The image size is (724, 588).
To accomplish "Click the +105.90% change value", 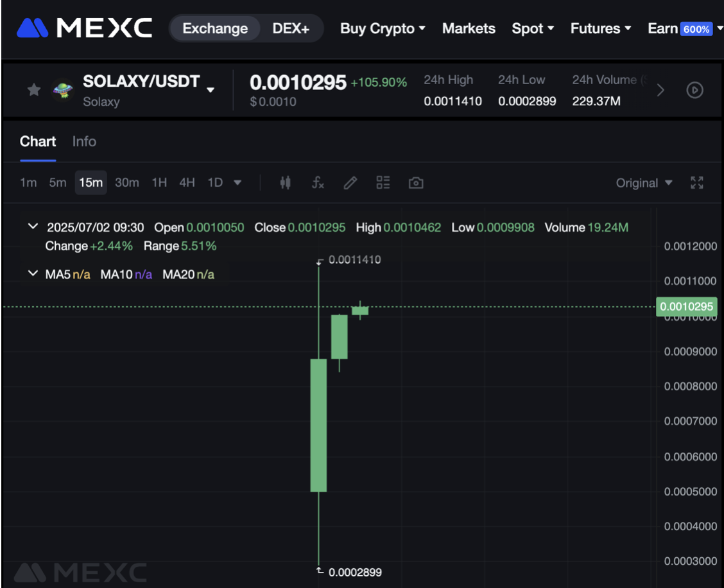I will tap(379, 83).
